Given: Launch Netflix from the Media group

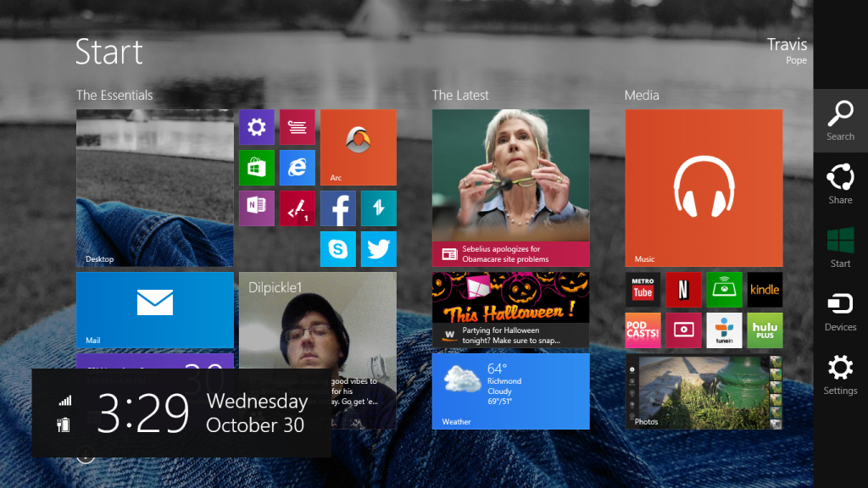Looking at the screenshot, I should [x=683, y=290].
